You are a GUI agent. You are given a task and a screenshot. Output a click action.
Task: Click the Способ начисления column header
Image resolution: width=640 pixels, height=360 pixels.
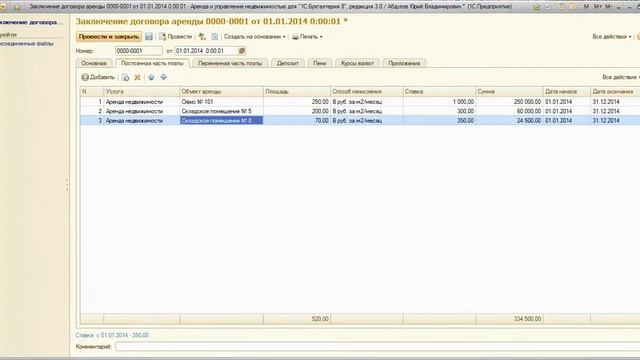pos(367,91)
